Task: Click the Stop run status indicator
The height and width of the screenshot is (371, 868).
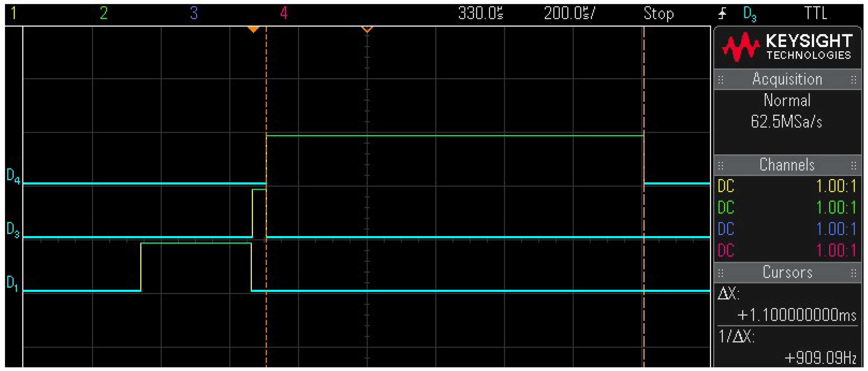Action: (658, 13)
